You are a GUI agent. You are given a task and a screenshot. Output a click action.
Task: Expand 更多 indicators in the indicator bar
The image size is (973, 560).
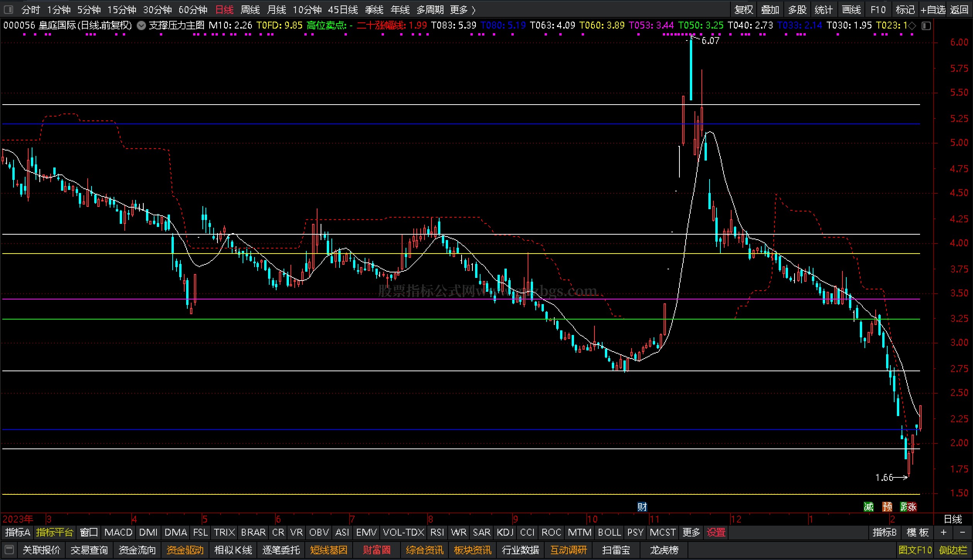pyautogui.click(x=691, y=533)
